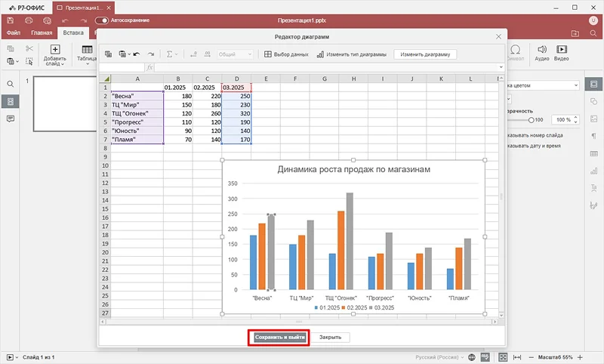Go to the Р7-ОФИС home tab

27,8
